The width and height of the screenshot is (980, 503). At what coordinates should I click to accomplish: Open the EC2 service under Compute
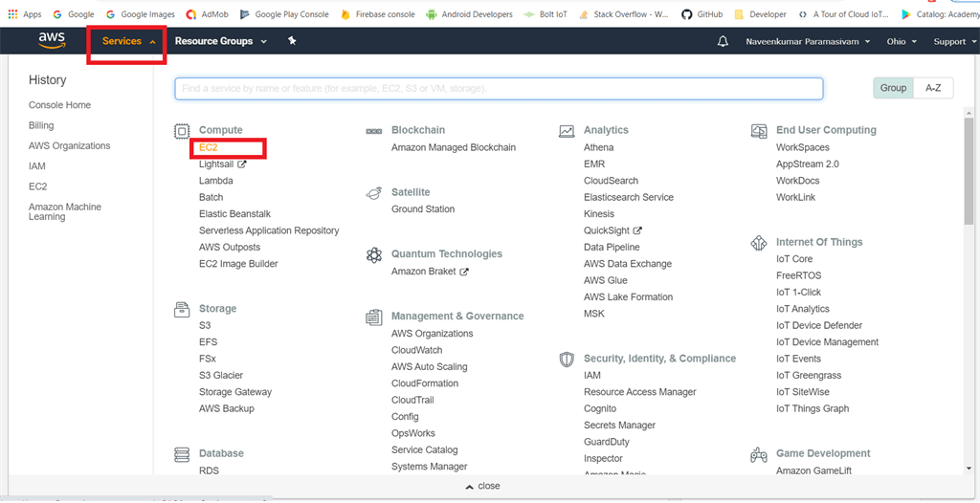point(208,148)
